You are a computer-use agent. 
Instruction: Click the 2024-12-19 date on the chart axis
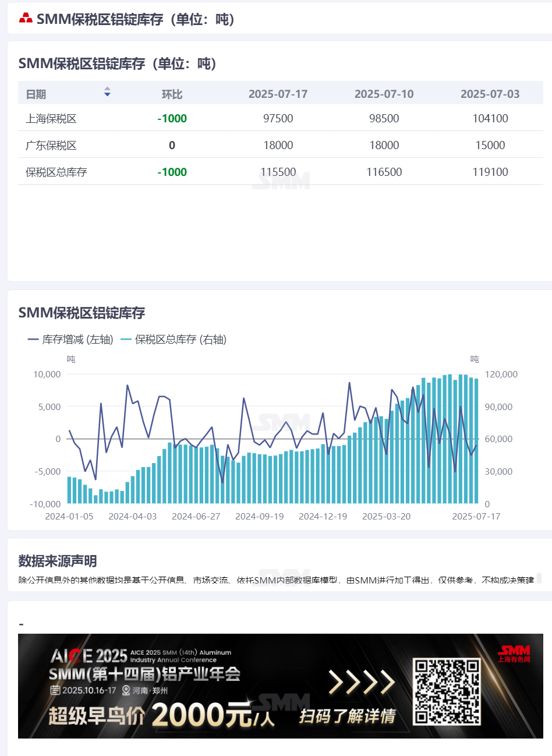click(x=323, y=517)
